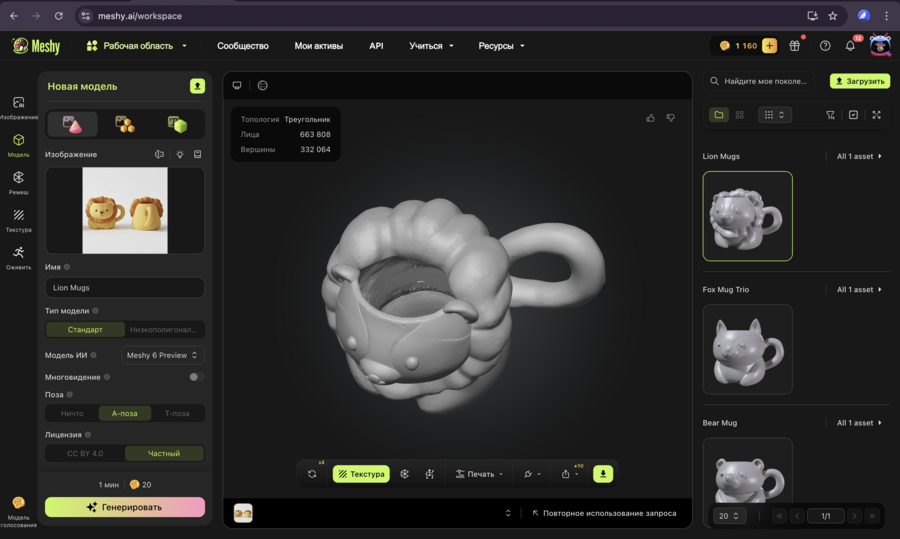Viewport: 900px width, 539px height.
Task: Give a thumbs-up to the model
Action: pyautogui.click(x=650, y=118)
